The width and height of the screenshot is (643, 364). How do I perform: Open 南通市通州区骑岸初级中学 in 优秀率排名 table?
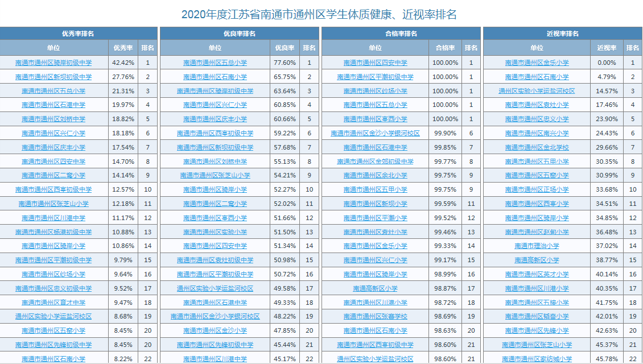(x=53, y=63)
